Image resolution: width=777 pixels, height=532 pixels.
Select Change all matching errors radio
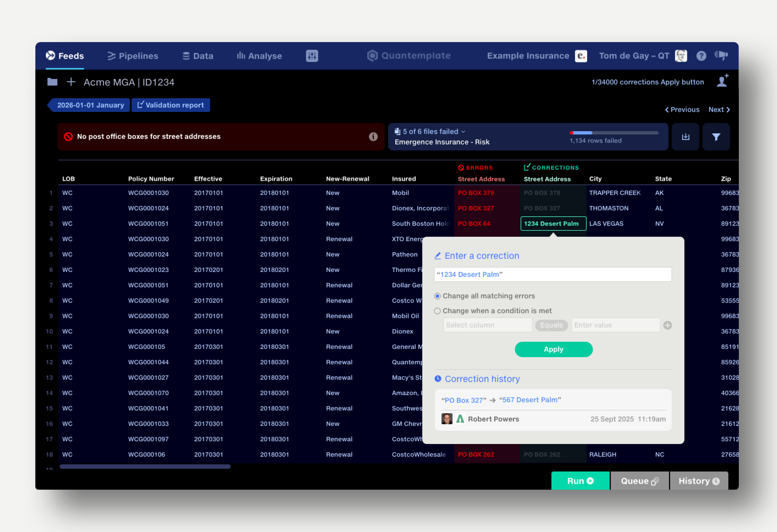coord(437,296)
